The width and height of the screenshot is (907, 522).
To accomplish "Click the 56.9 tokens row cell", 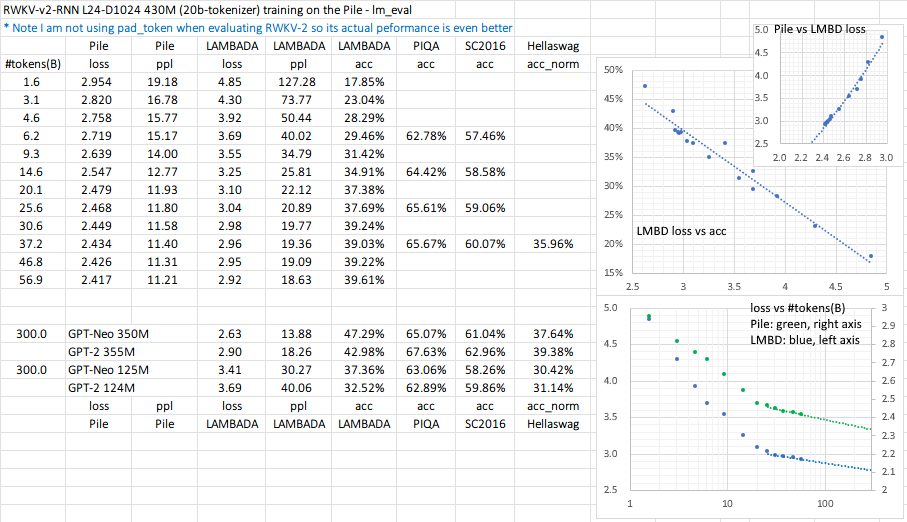I will [30, 280].
